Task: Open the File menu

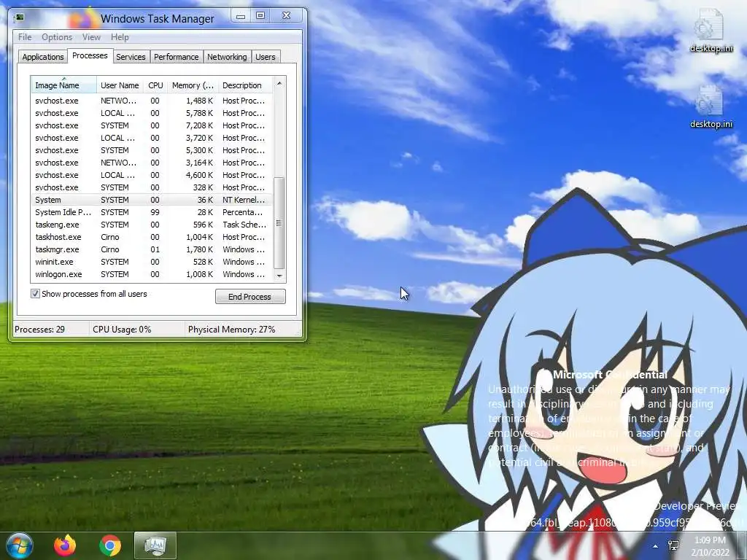Action: click(x=25, y=37)
